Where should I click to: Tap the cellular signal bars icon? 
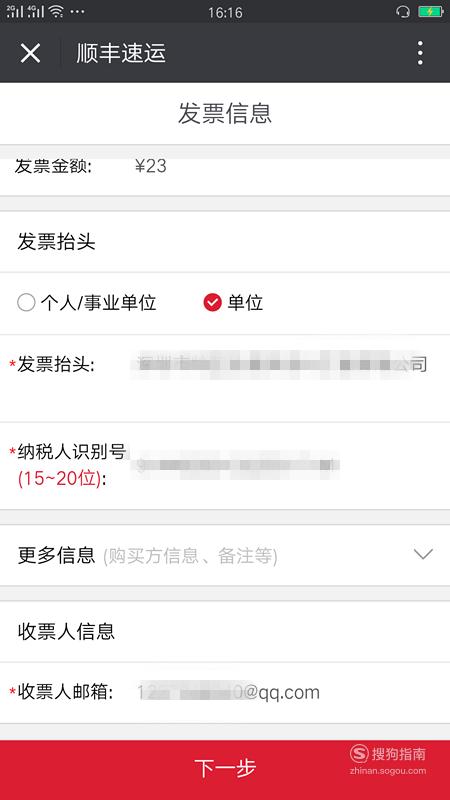click(x=26, y=11)
